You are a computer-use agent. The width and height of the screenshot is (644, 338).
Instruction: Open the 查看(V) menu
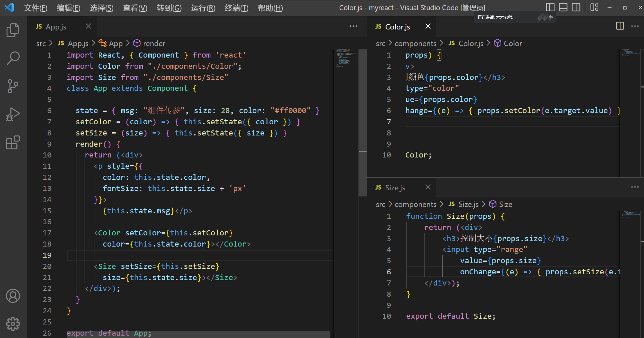(x=135, y=8)
